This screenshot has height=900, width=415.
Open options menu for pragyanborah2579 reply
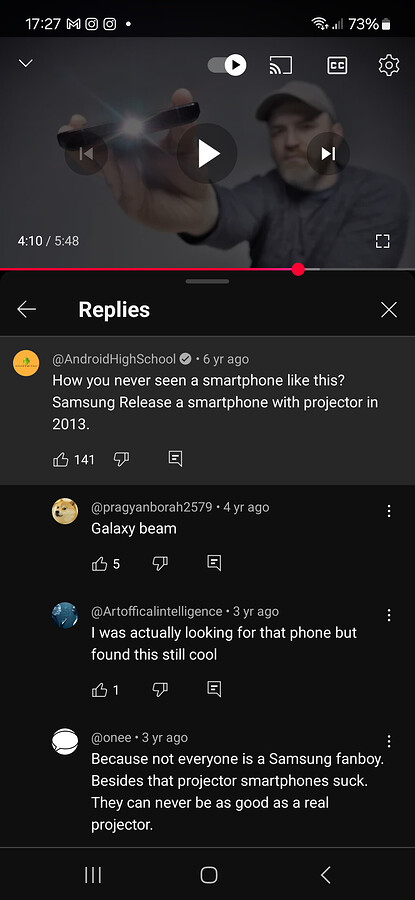pos(389,511)
